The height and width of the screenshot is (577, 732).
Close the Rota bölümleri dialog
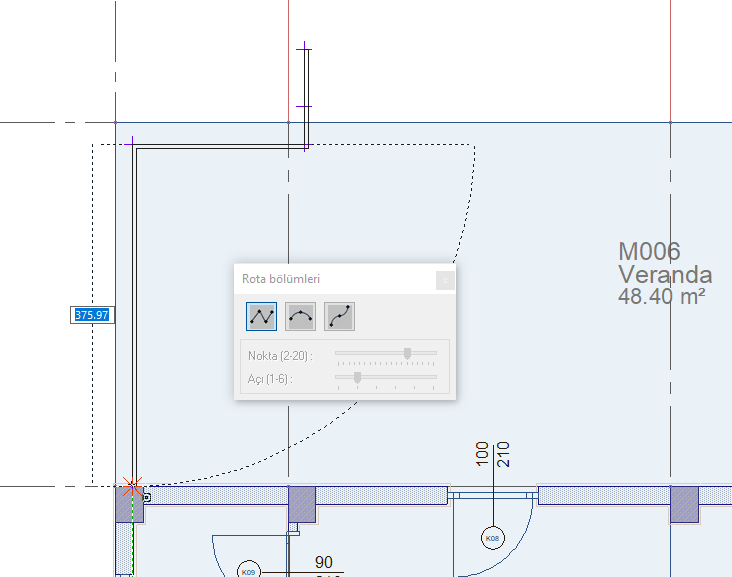coord(445,281)
